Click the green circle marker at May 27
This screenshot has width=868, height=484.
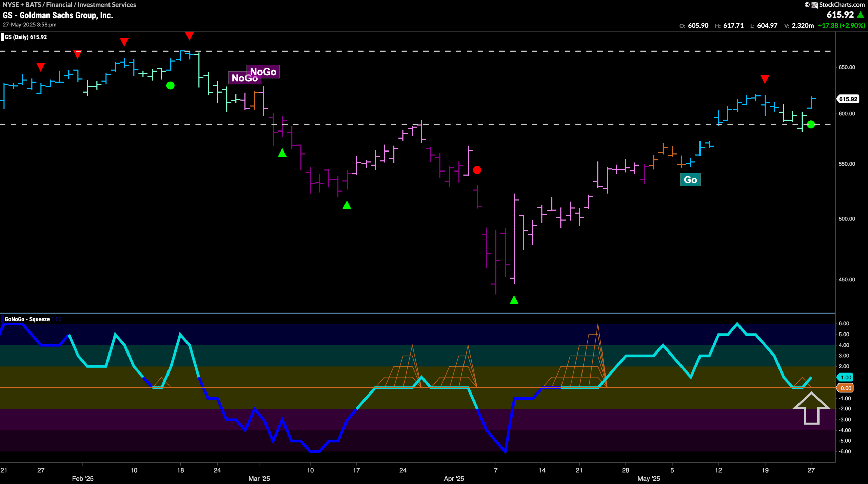[x=811, y=124]
